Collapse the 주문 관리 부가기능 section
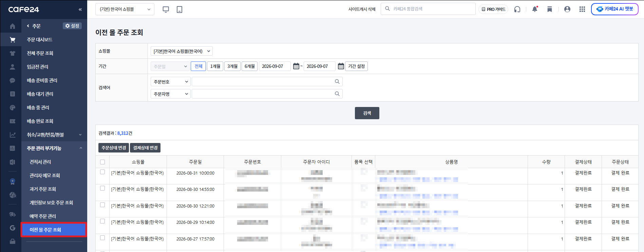The width and height of the screenshot is (644, 252). point(54,148)
